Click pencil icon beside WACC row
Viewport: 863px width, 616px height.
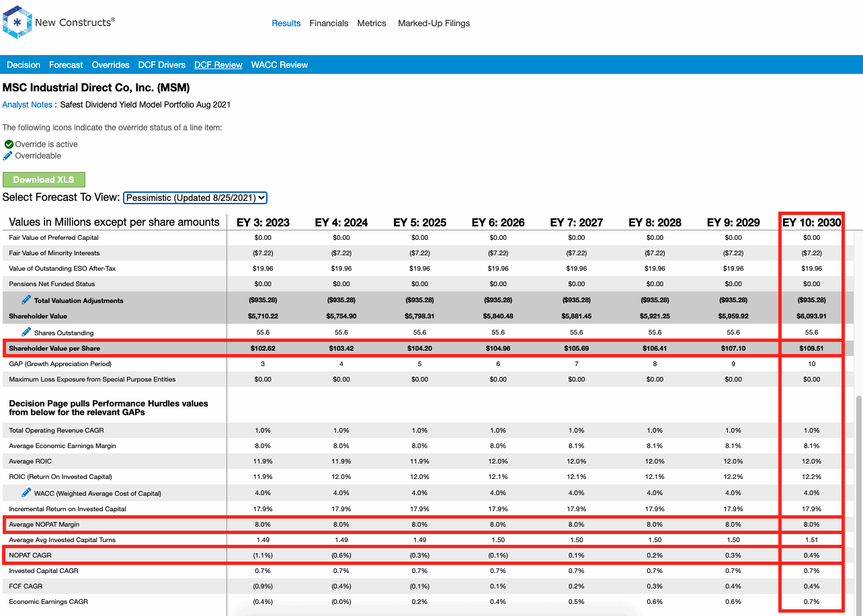click(x=26, y=492)
